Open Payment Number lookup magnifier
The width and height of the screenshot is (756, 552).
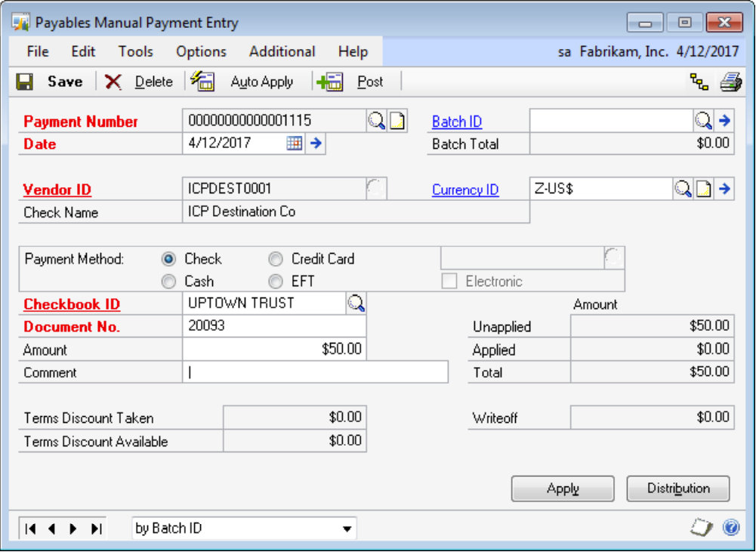coord(376,121)
